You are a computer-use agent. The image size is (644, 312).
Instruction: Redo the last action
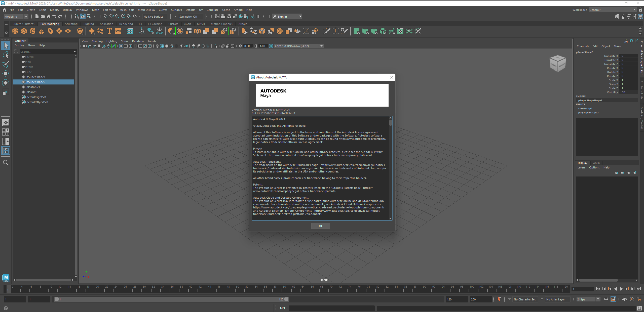tap(60, 16)
